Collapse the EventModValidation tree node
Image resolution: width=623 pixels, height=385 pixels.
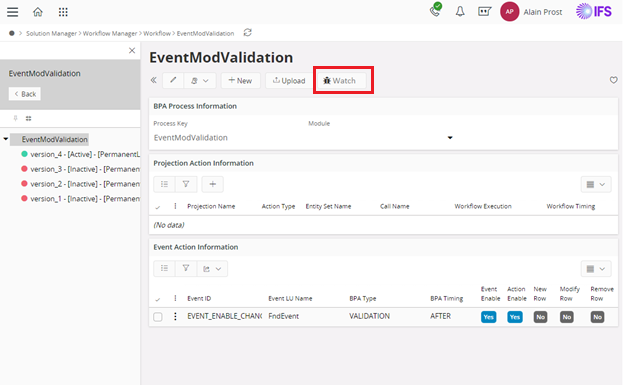6,139
